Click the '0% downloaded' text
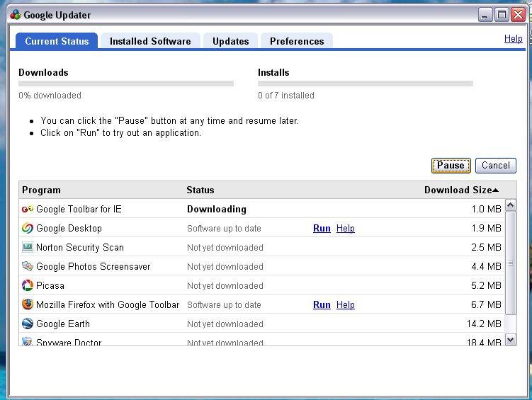Viewport: 532px width, 400px height. coord(50,96)
